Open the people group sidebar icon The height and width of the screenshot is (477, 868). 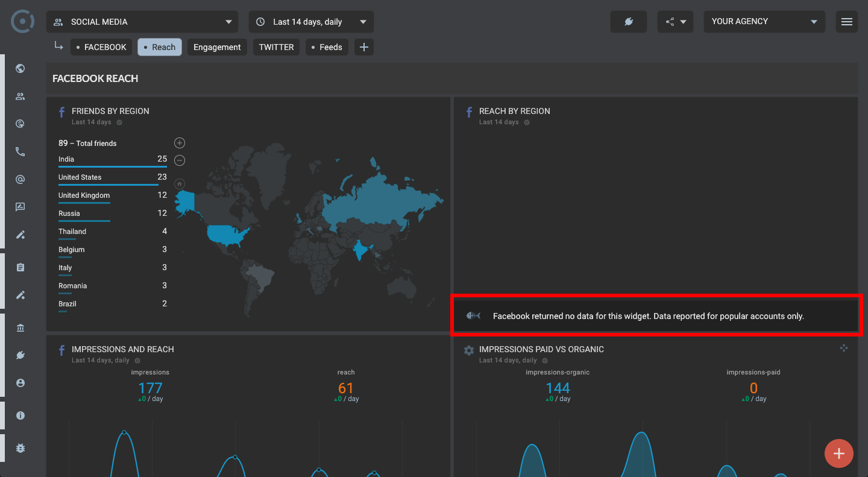pyautogui.click(x=20, y=96)
